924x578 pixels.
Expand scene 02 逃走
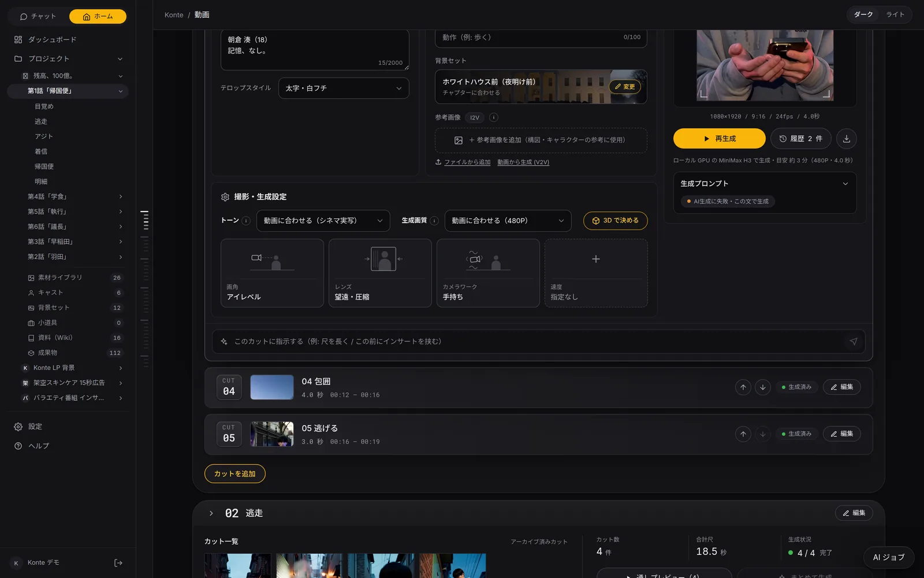[211, 513]
